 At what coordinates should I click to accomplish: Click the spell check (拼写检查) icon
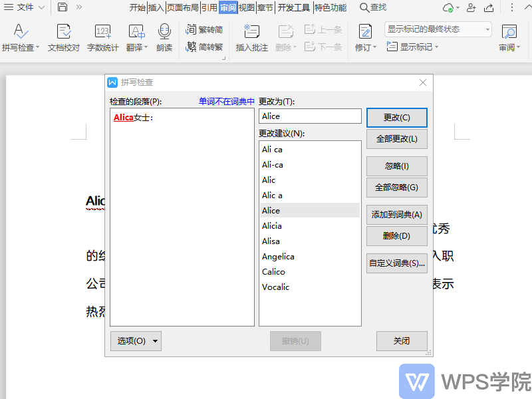[20, 33]
